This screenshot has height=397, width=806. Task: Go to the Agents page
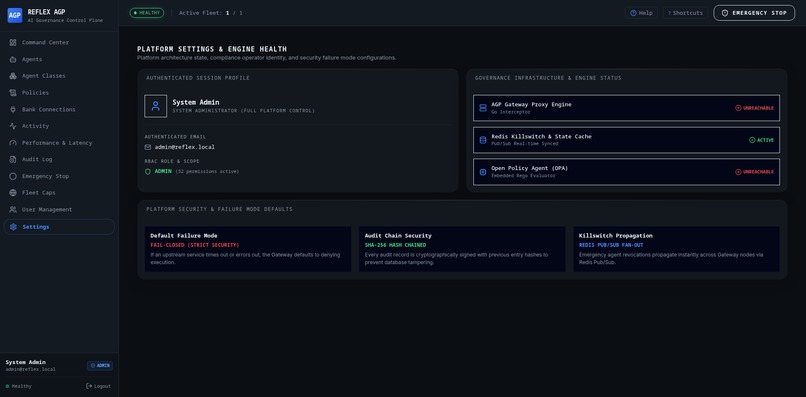[x=59, y=59]
